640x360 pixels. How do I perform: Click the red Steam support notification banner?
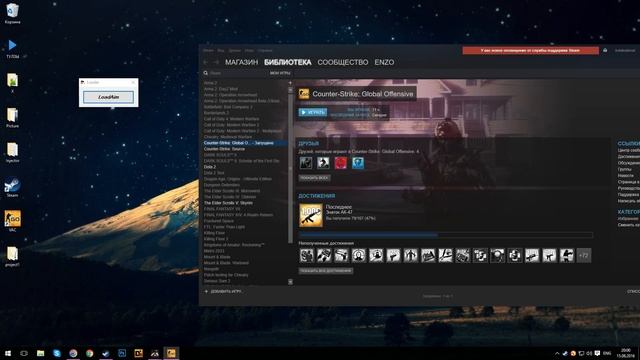point(530,51)
